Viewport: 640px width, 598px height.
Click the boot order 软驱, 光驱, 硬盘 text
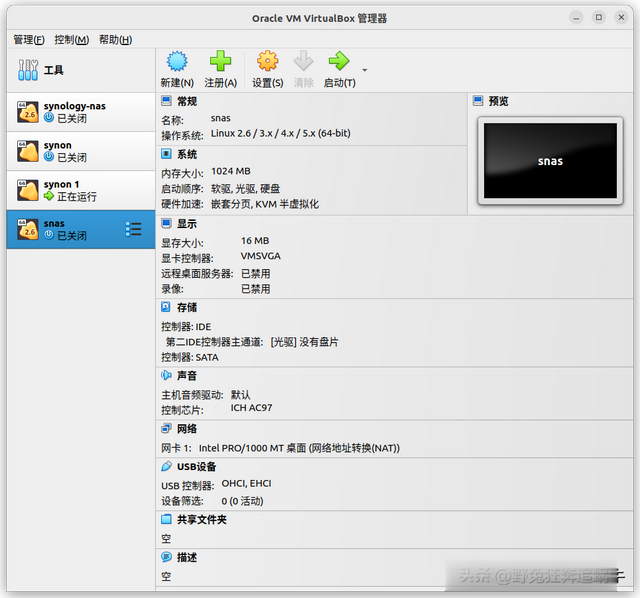tap(245, 189)
